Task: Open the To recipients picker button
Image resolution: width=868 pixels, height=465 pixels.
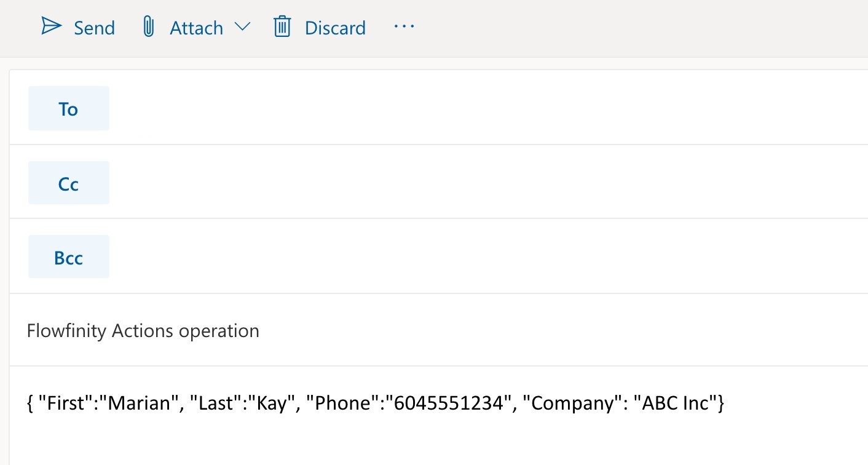Action: pyautogui.click(x=68, y=109)
